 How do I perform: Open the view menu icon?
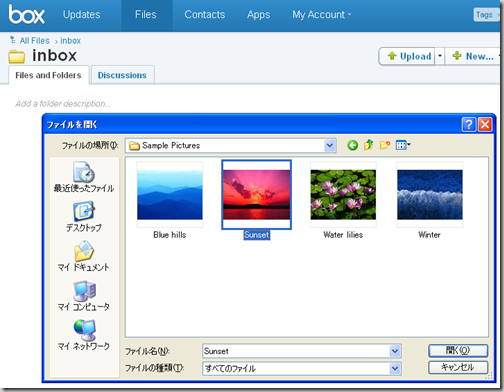(x=403, y=145)
